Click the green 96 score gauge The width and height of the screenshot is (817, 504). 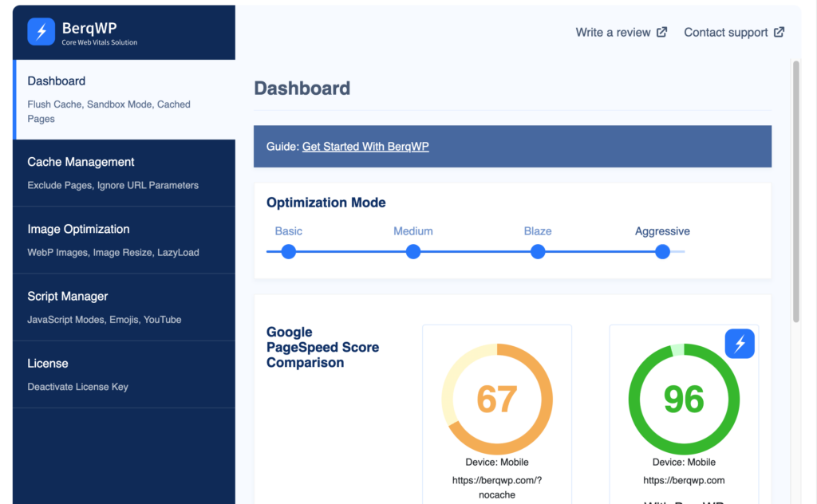coord(684,399)
